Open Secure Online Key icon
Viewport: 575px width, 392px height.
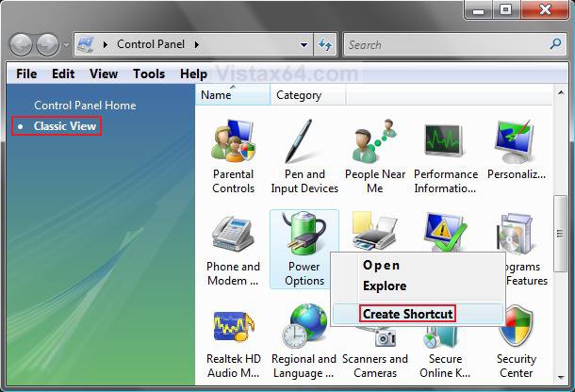pyautogui.click(x=441, y=337)
